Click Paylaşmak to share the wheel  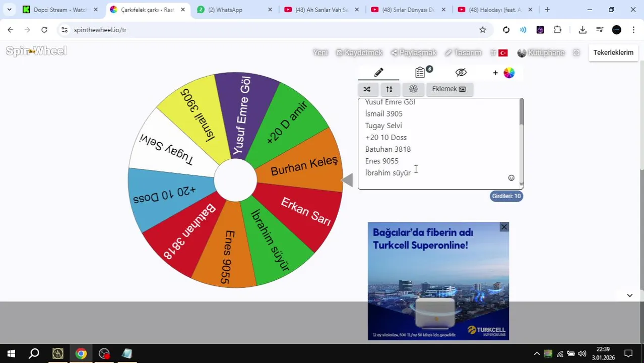click(x=414, y=53)
